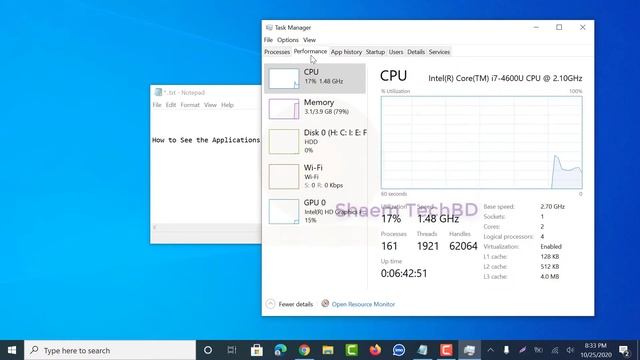The height and width of the screenshot is (360, 640).
Task: Open the Action Center notifications
Action: point(624,350)
